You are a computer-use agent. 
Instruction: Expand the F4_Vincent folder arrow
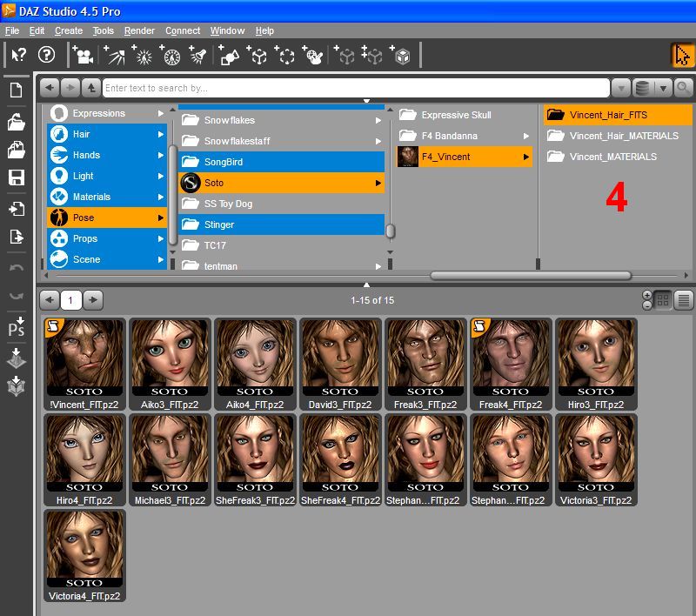click(x=526, y=157)
